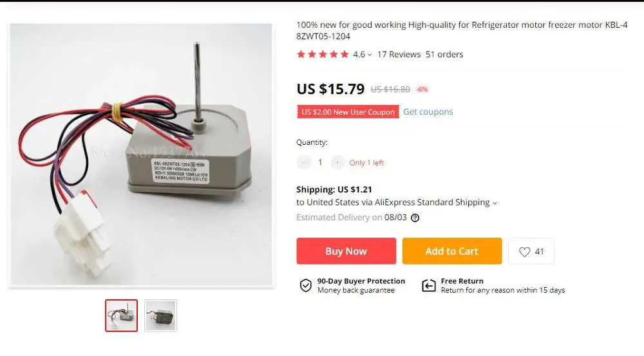Increase quantity with the plus button
This screenshot has height=356, width=644.
coord(337,163)
